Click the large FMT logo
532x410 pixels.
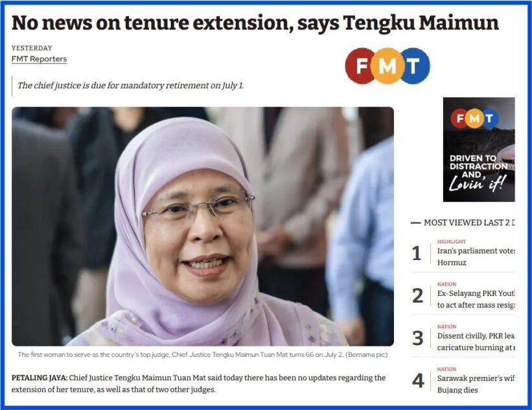(x=387, y=66)
